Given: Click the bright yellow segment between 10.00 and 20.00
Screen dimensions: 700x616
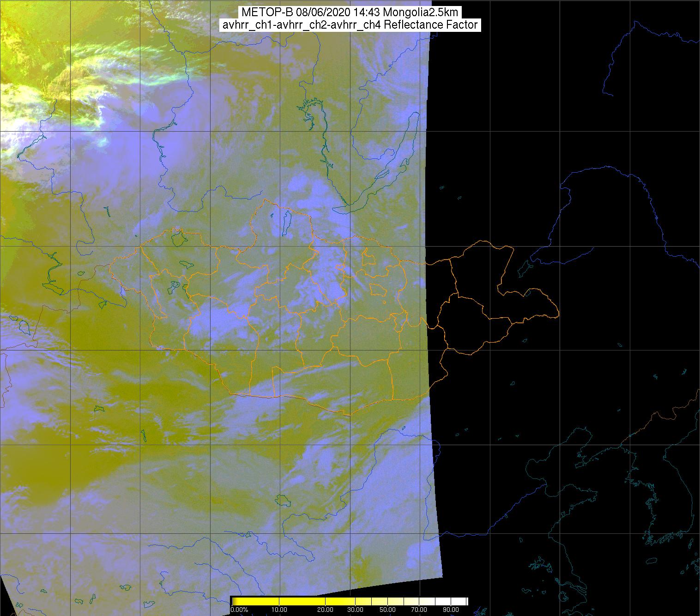Looking at the screenshot, I should [302, 601].
